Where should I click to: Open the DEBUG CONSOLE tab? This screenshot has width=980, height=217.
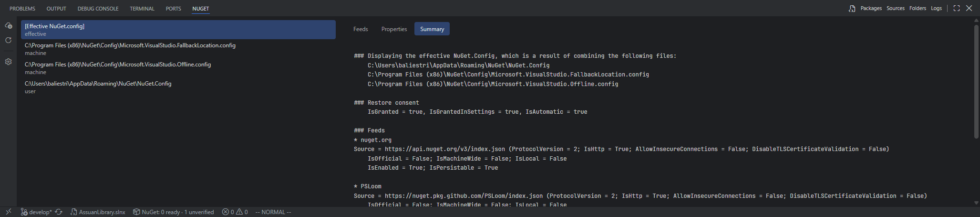(98, 9)
